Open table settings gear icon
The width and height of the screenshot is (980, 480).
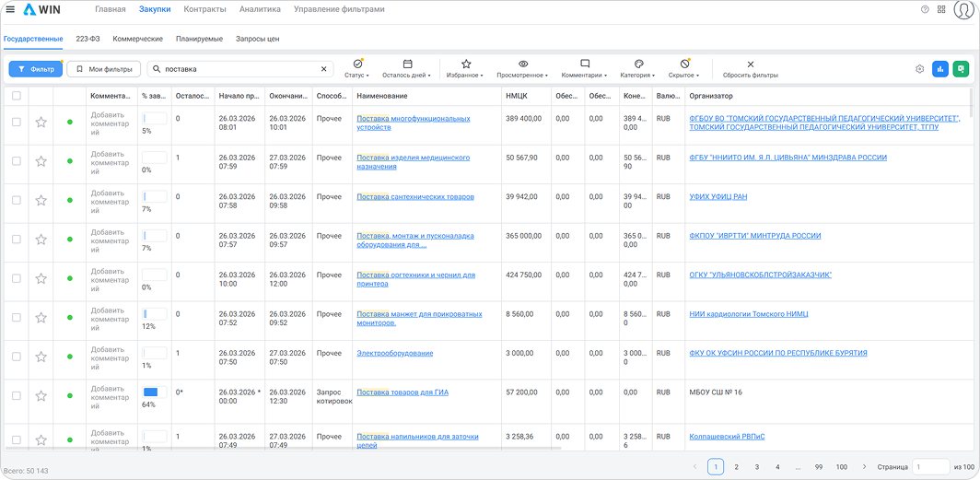(x=919, y=69)
